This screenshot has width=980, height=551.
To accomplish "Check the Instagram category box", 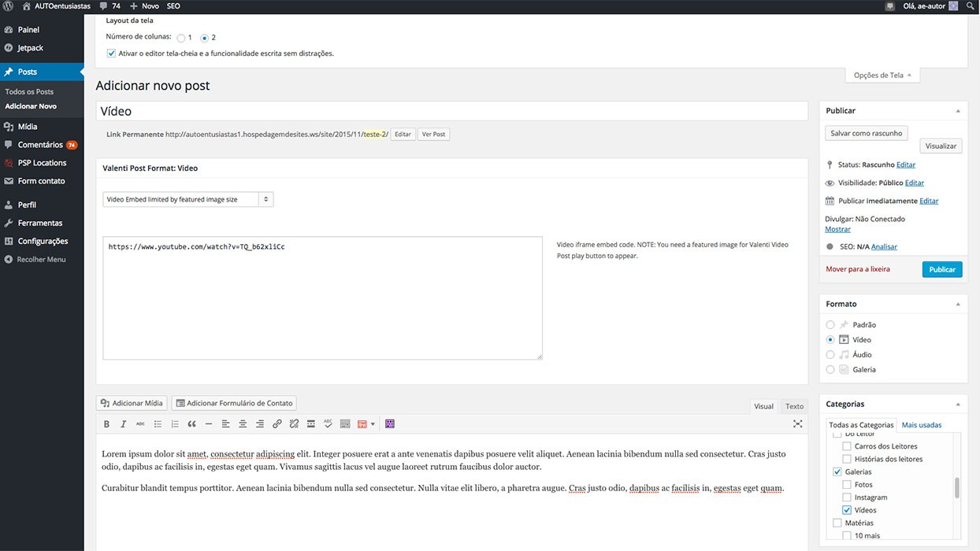I will [847, 497].
